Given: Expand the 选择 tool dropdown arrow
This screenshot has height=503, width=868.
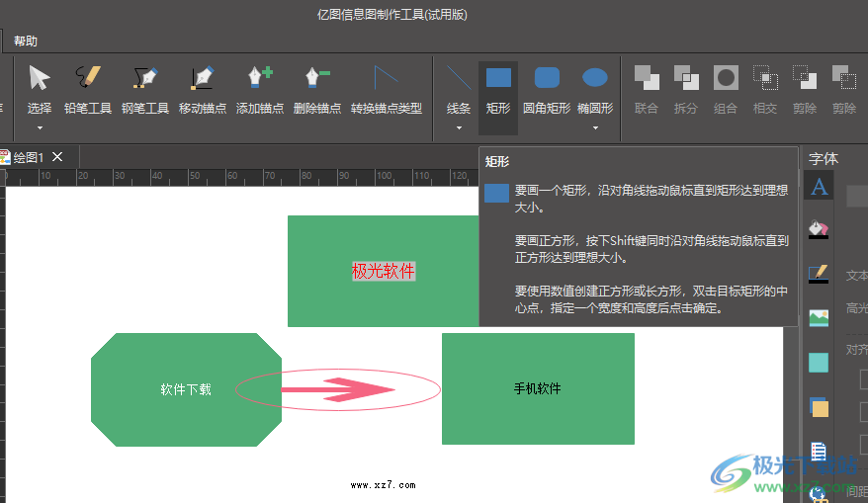Looking at the screenshot, I should click(40, 127).
